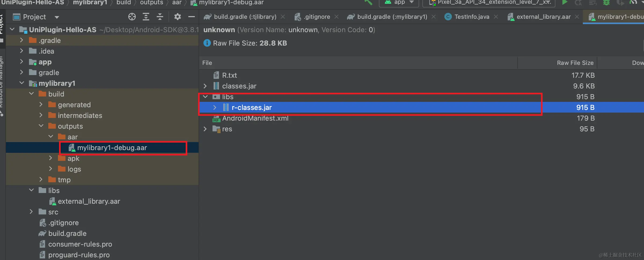Close the build.gradle (:tjlibrary) tab
The height and width of the screenshot is (260, 644).
(x=283, y=17)
